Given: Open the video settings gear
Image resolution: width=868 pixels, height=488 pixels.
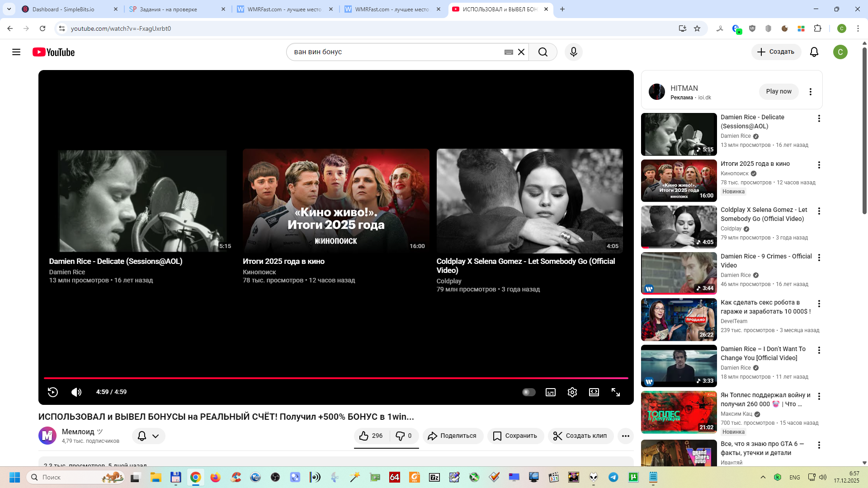Looking at the screenshot, I should [x=572, y=392].
